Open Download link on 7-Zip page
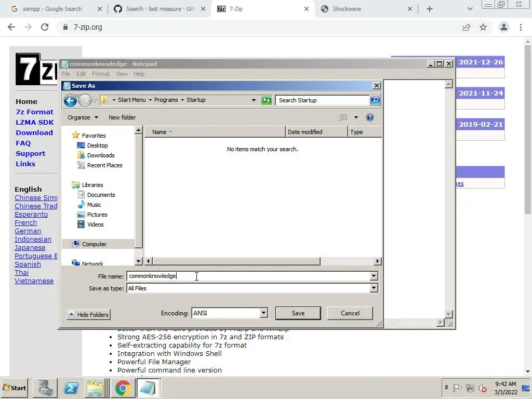The image size is (532, 399). [x=34, y=132]
